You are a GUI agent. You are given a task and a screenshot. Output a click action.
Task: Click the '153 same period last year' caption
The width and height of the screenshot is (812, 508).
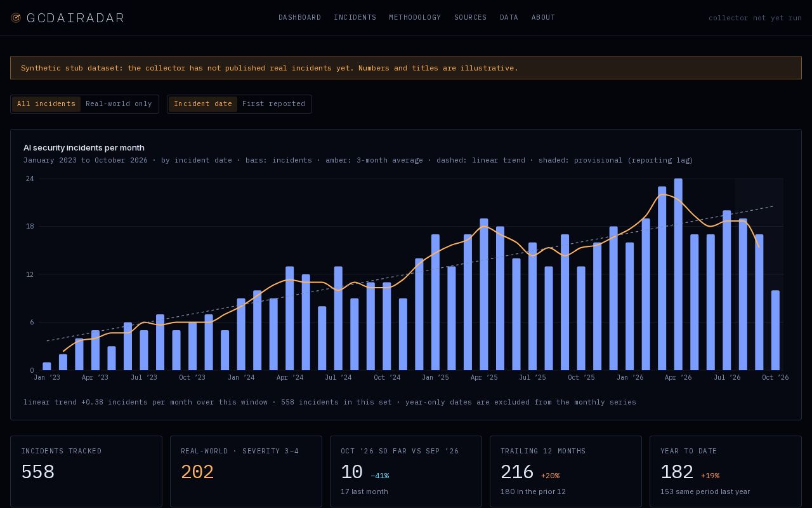pos(705,491)
